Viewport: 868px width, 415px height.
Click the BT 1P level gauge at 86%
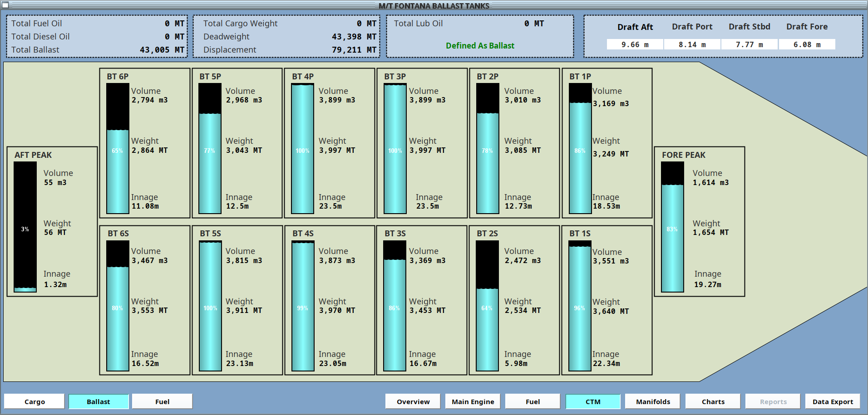click(x=580, y=148)
